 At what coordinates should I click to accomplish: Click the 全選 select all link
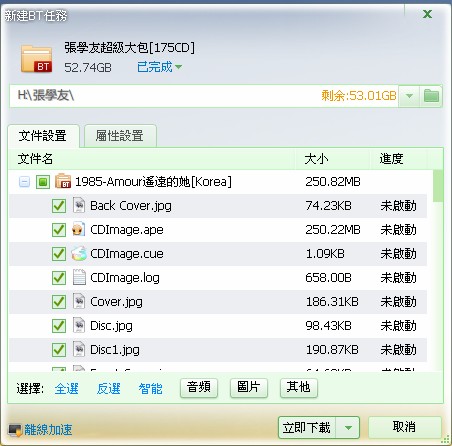pyautogui.click(x=66, y=388)
